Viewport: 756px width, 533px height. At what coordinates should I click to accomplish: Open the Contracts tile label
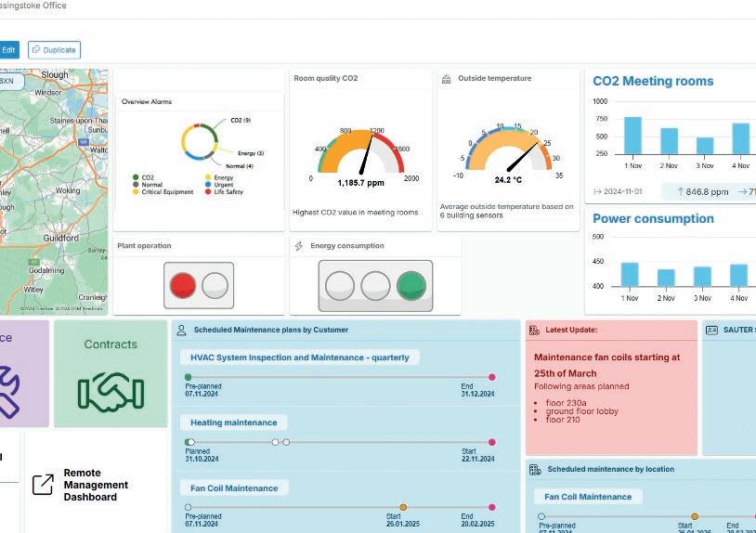click(111, 344)
